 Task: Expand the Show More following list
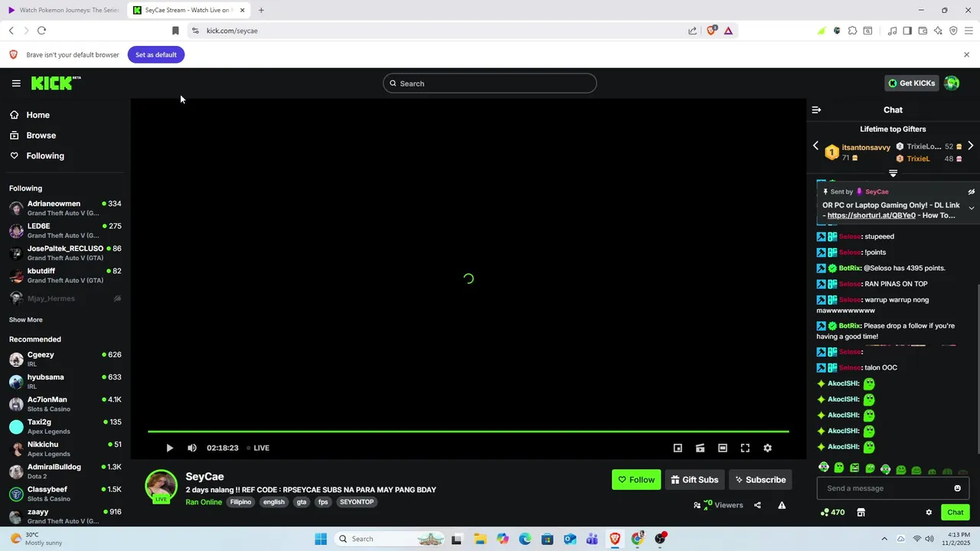tap(26, 320)
